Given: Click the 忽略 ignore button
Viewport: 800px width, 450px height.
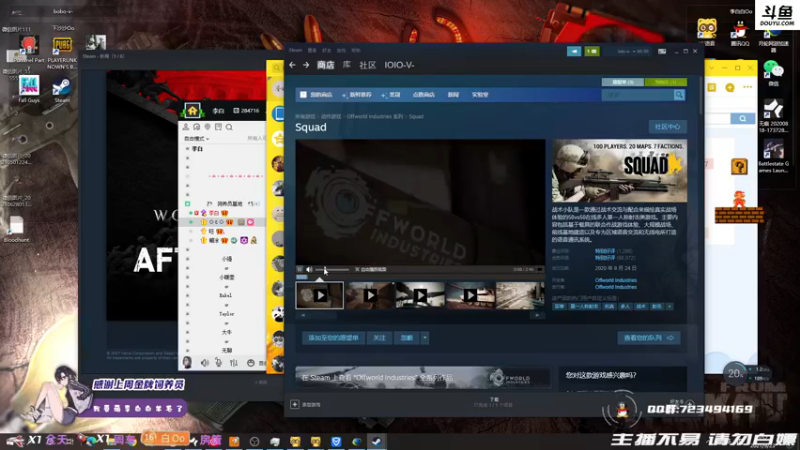Looking at the screenshot, I should [407, 338].
